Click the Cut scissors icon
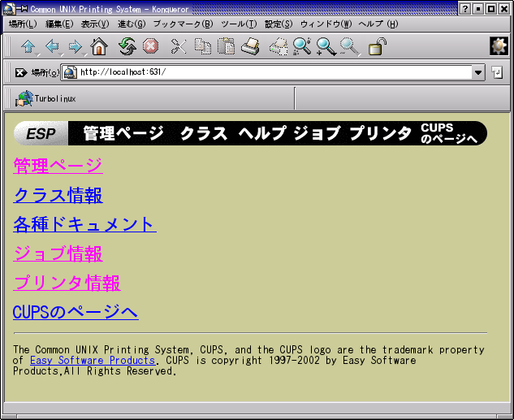Viewport: 514px width, 420px height. (x=179, y=46)
